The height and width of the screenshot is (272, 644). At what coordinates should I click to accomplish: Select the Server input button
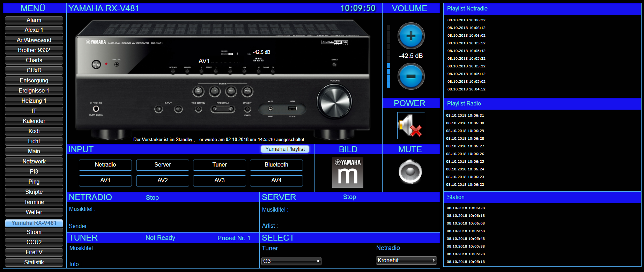coord(163,165)
